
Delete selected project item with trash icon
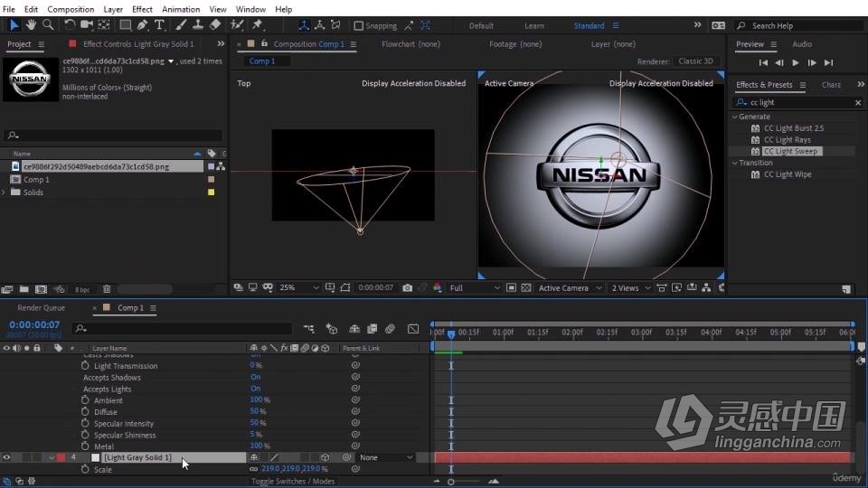tap(107, 289)
